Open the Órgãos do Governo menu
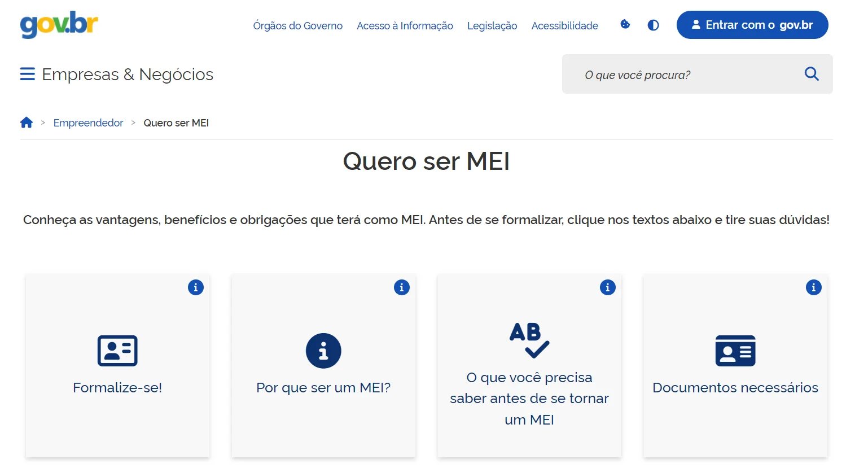This screenshot has height=468, width=868. (x=297, y=25)
